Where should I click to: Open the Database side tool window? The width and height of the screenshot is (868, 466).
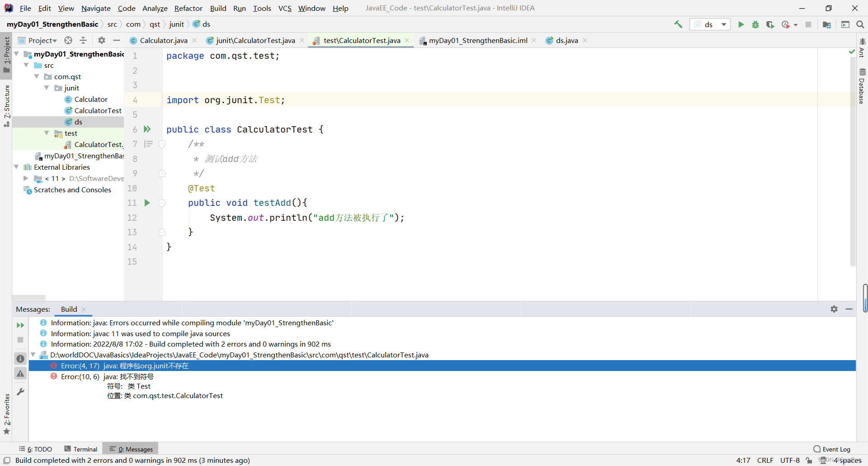coord(862,86)
